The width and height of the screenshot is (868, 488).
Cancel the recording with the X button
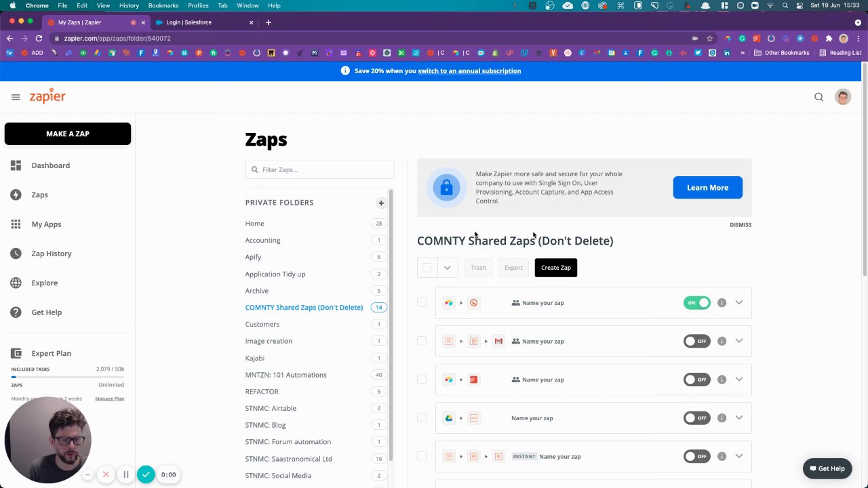coord(106,474)
